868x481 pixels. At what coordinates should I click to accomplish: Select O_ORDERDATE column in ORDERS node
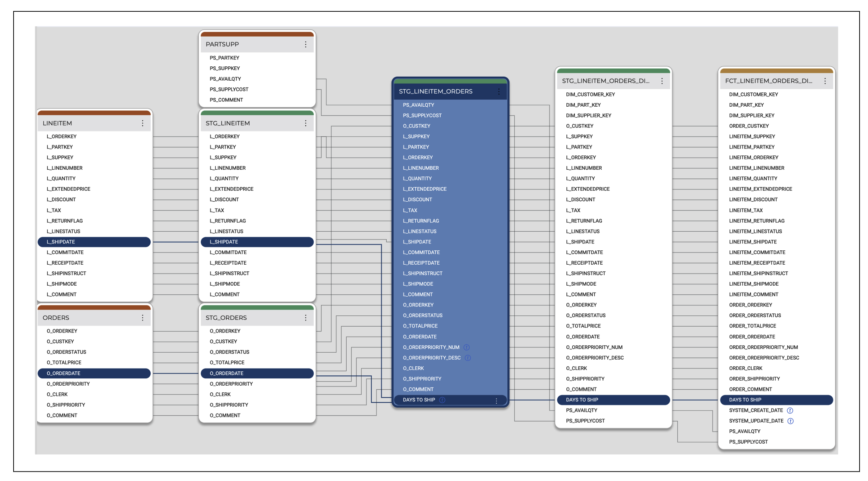pos(94,374)
